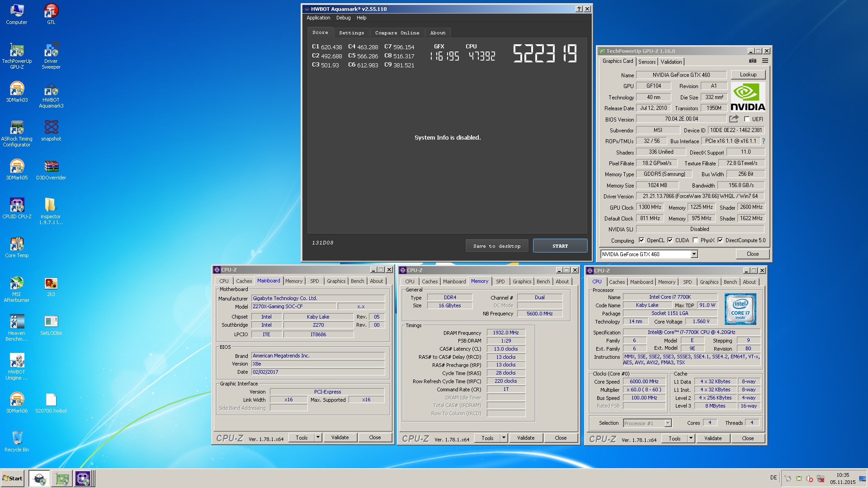Open Help menu in Aquamark
868x488 pixels.
[x=361, y=18]
